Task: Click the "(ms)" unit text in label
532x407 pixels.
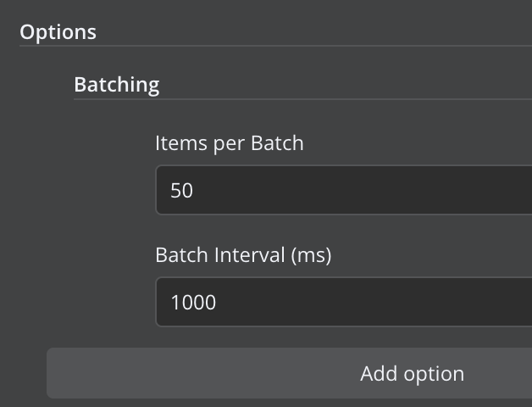Action: point(311,255)
